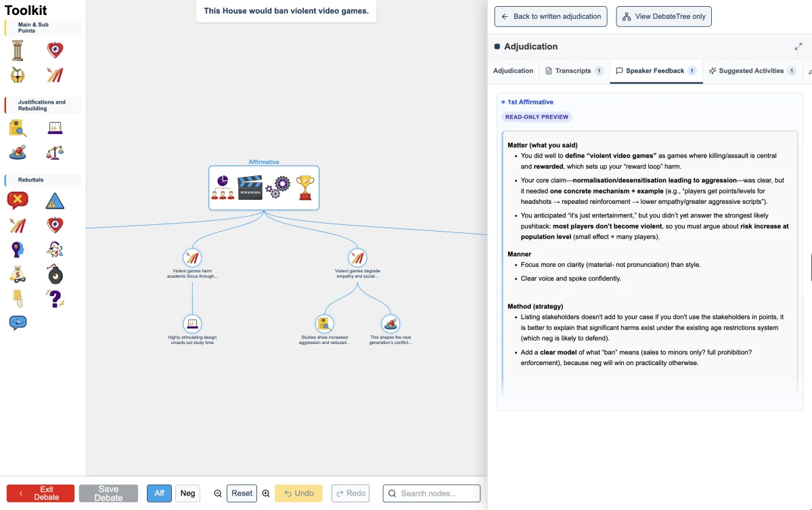Choose the balance scales icon in the Toolkit
Screen dimensions: 812x510
(x=55, y=152)
